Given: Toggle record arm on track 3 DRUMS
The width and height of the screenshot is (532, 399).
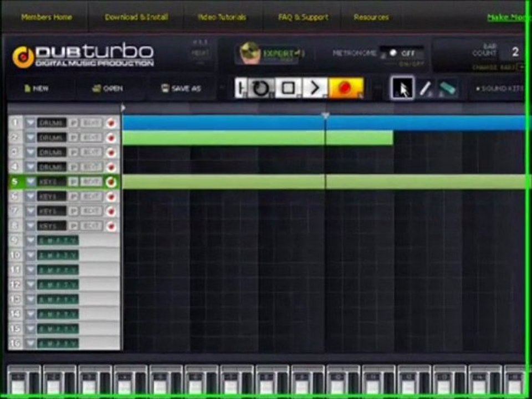Looking at the screenshot, I should pyautogui.click(x=111, y=152).
